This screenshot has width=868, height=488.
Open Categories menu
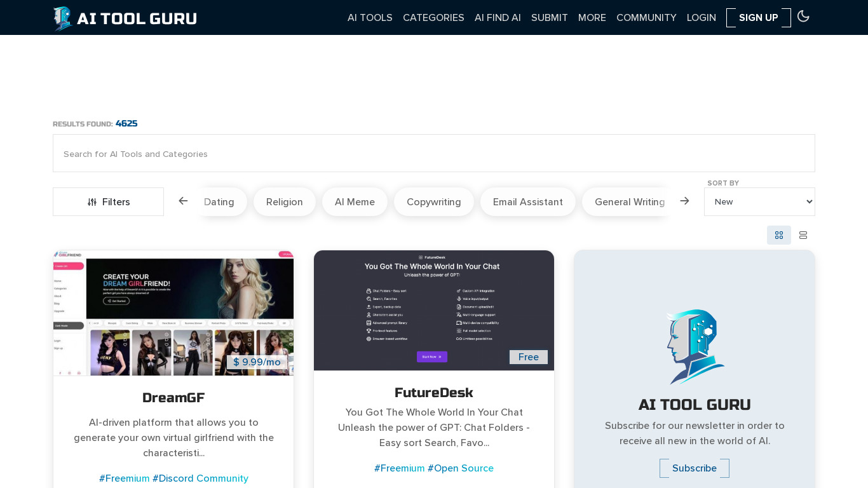[433, 18]
